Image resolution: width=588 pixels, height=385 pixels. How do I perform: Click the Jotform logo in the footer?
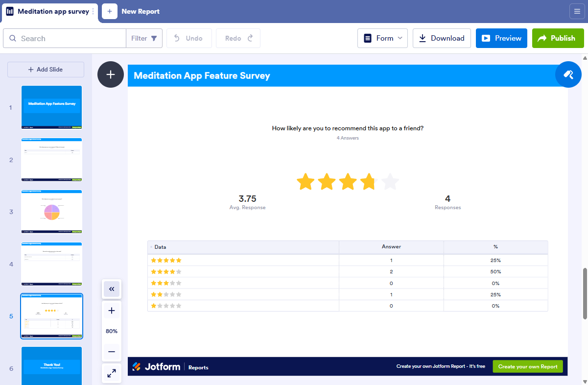click(156, 367)
